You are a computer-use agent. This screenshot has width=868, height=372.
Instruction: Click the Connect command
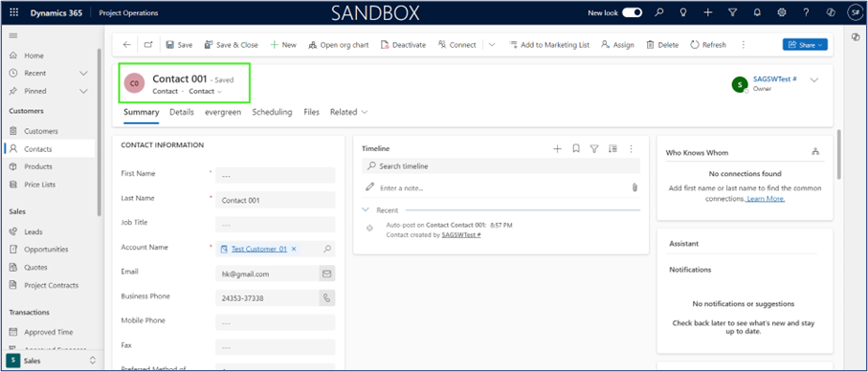(456, 45)
